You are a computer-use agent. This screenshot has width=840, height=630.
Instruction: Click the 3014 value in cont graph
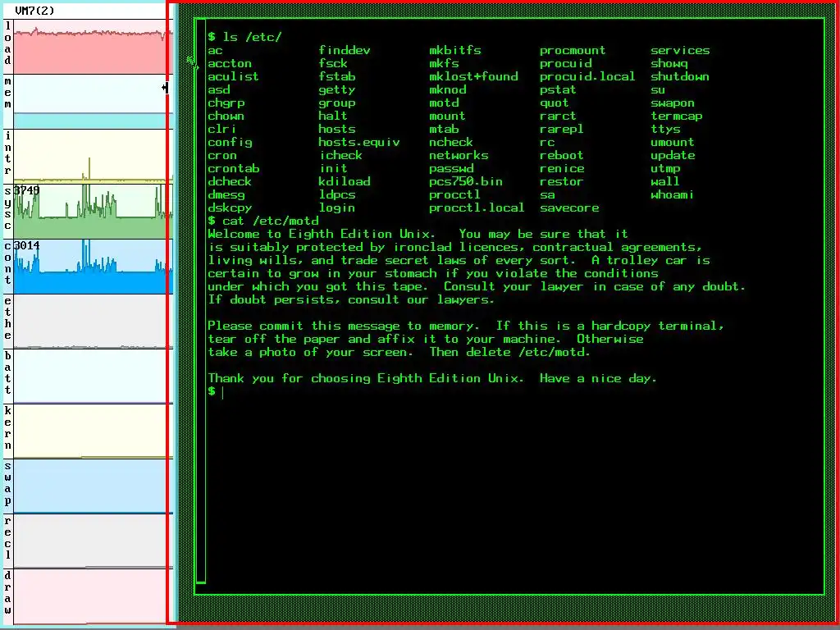pyautogui.click(x=27, y=245)
